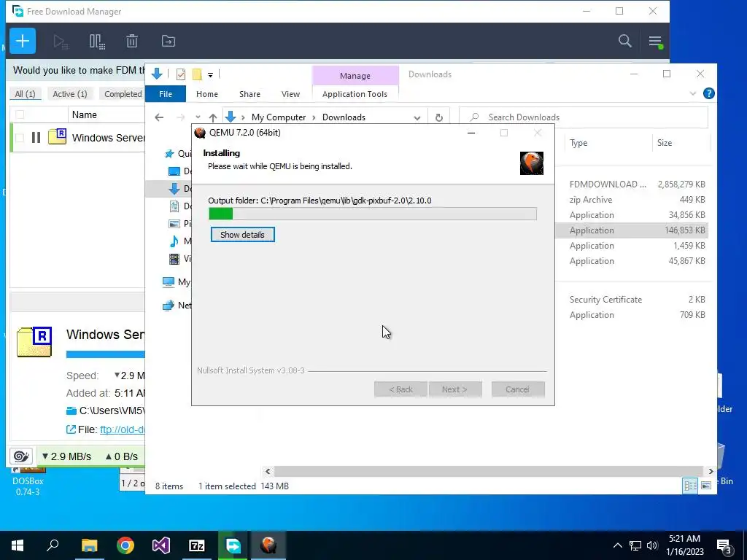Select Music folder in navigation pane
Image resolution: width=747 pixels, height=560 pixels.
coord(180,241)
